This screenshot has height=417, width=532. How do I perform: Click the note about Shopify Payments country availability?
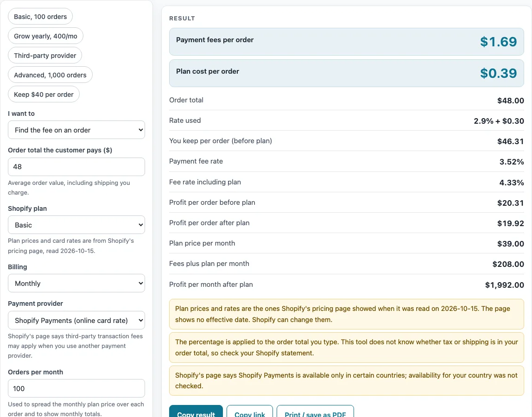[x=347, y=381]
